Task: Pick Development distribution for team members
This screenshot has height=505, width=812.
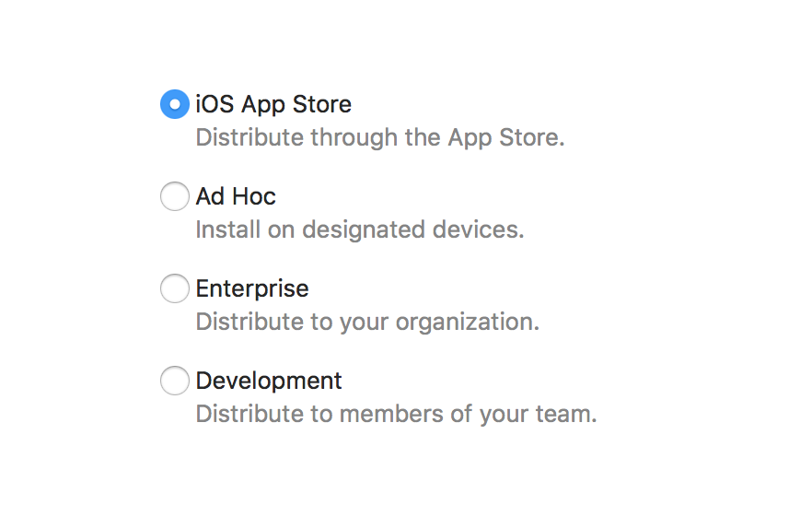Action: coord(175,381)
